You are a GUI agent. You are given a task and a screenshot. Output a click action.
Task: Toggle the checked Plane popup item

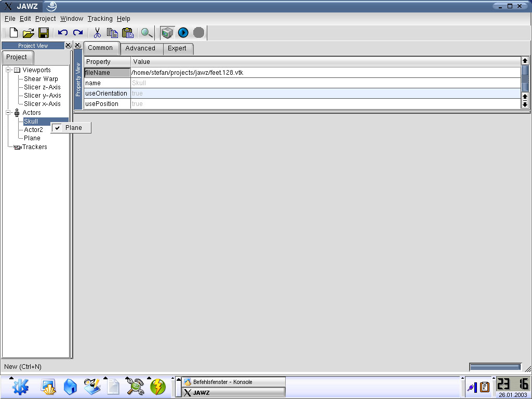71,128
